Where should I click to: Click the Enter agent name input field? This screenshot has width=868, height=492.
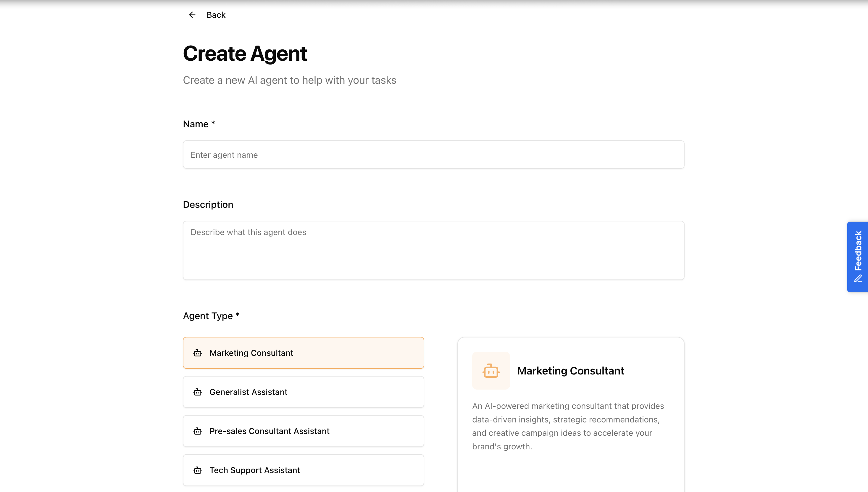[x=433, y=155]
